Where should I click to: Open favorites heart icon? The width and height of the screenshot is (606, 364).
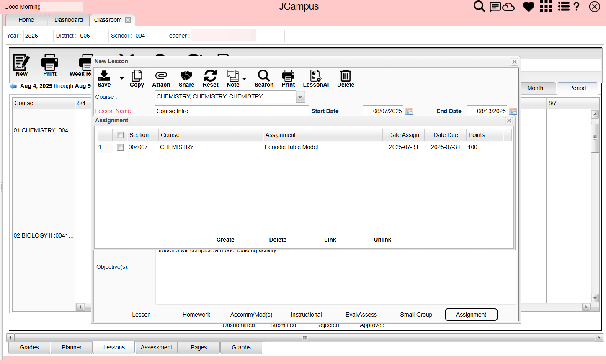529,7
